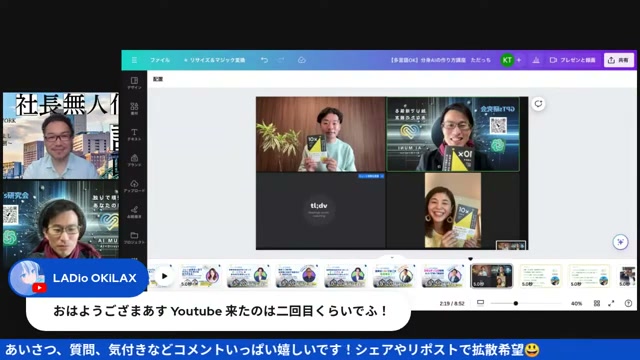
Task: Redo the last undone edit
Action: pyautogui.click(x=281, y=60)
